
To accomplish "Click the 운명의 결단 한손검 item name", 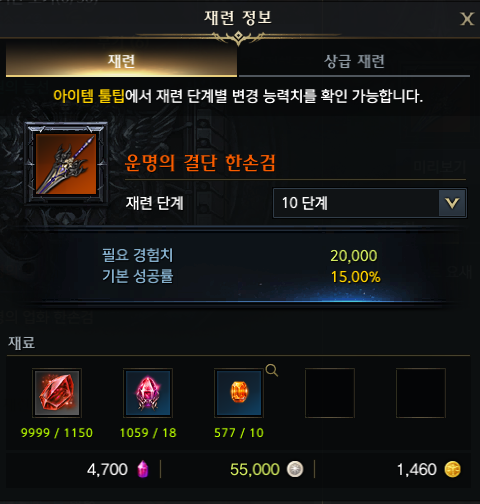I will click(200, 163).
